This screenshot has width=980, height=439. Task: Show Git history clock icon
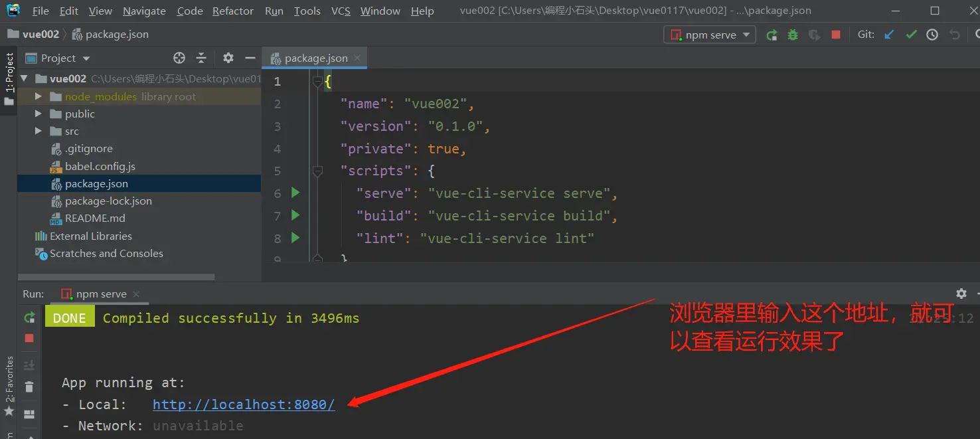(932, 35)
